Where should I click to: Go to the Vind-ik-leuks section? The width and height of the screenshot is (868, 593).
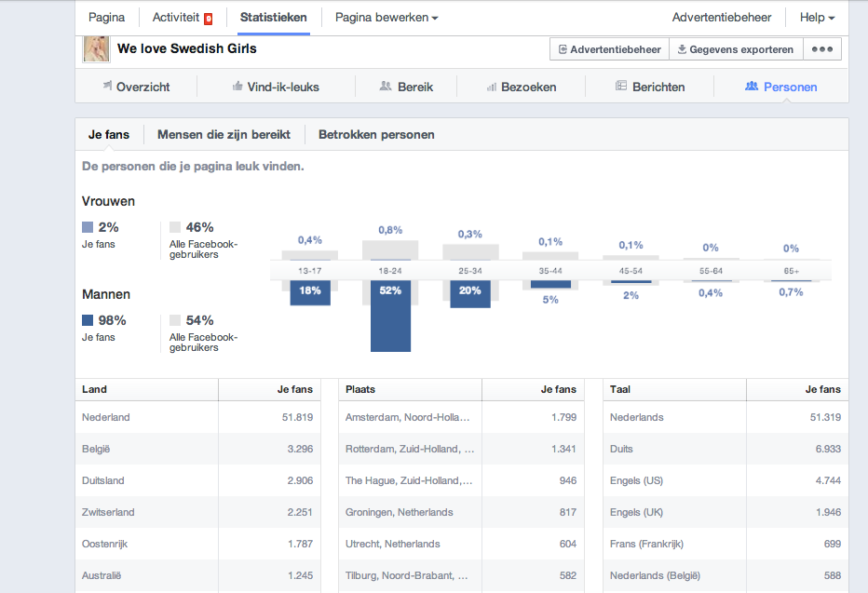[276, 87]
